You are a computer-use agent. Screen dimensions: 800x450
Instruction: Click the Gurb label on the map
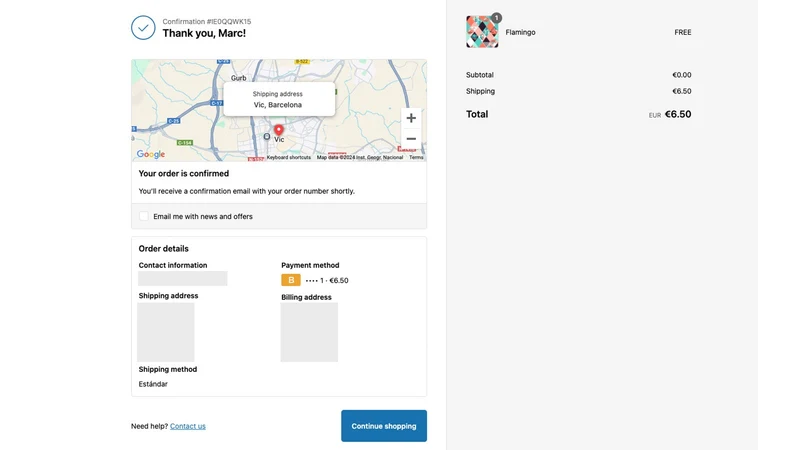238,78
